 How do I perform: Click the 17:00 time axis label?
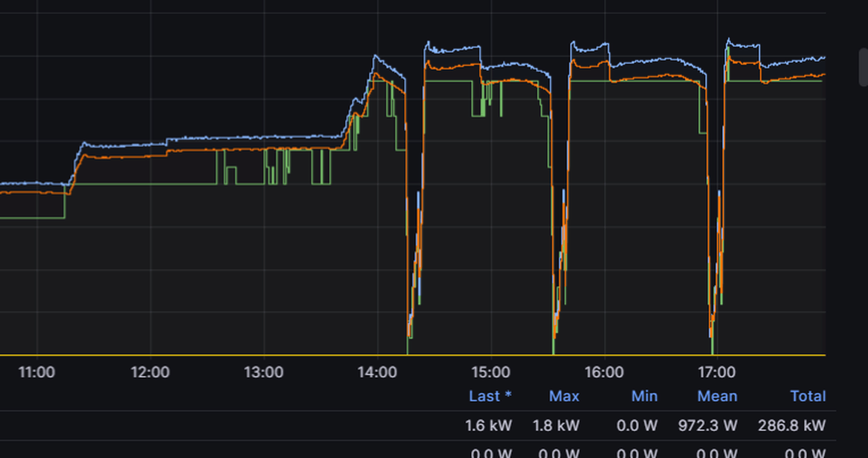coord(717,372)
